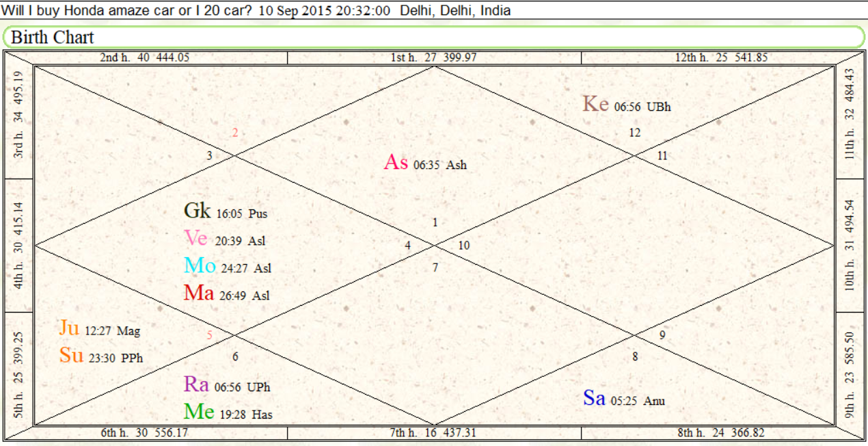Select Saturn (Sa) in the chart
The height and width of the screenshot is (446, 868).
pyautogui.click(x=594, y=398)
